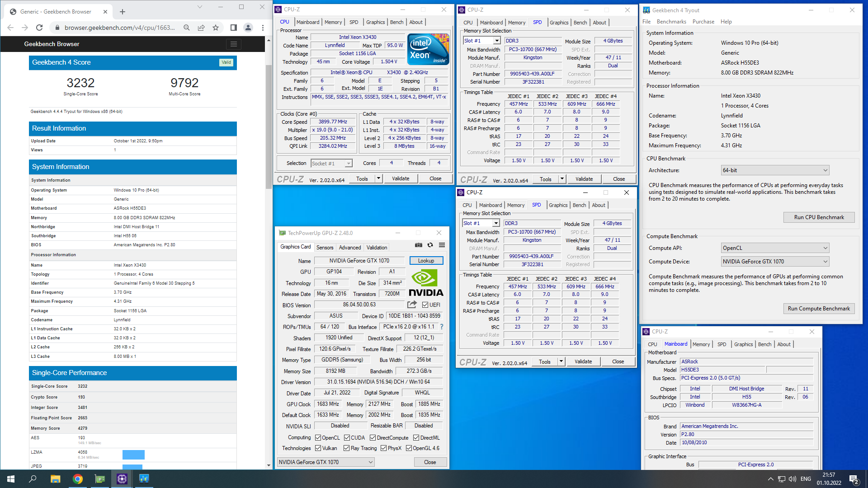Viewport: 868px width, 488px height.
Task: Open Slot #1 dropdown in upper SPD window
Action: point(482,41)
